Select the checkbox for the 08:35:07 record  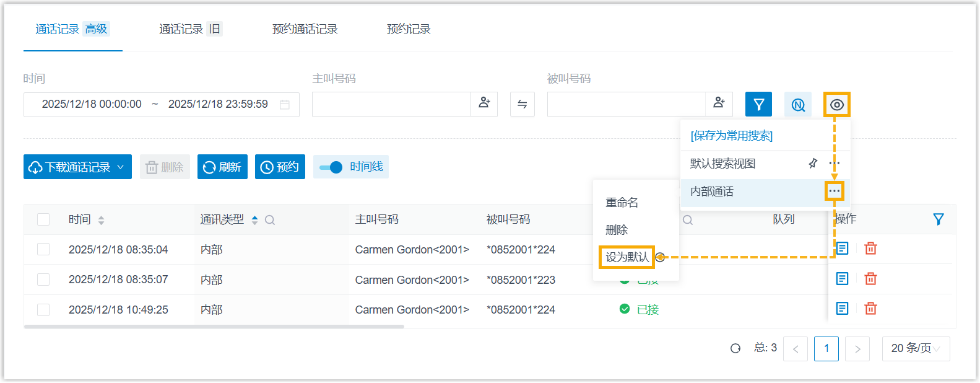click(43, 280)
